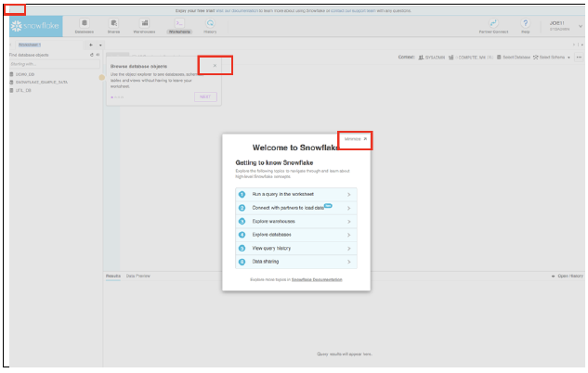Screen dimensions: 588x373
Task: Open Run a query in the worksheet
Action: click(x=296, y=194)
